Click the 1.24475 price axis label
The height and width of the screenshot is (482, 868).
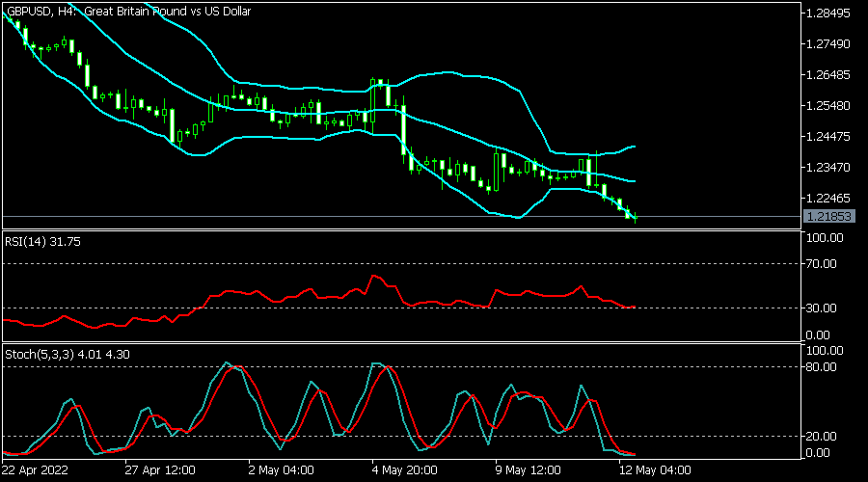[828, 136]
